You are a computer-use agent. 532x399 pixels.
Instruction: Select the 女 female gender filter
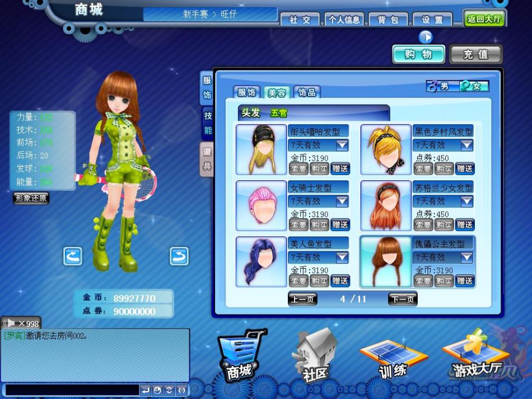pos(473,86)
